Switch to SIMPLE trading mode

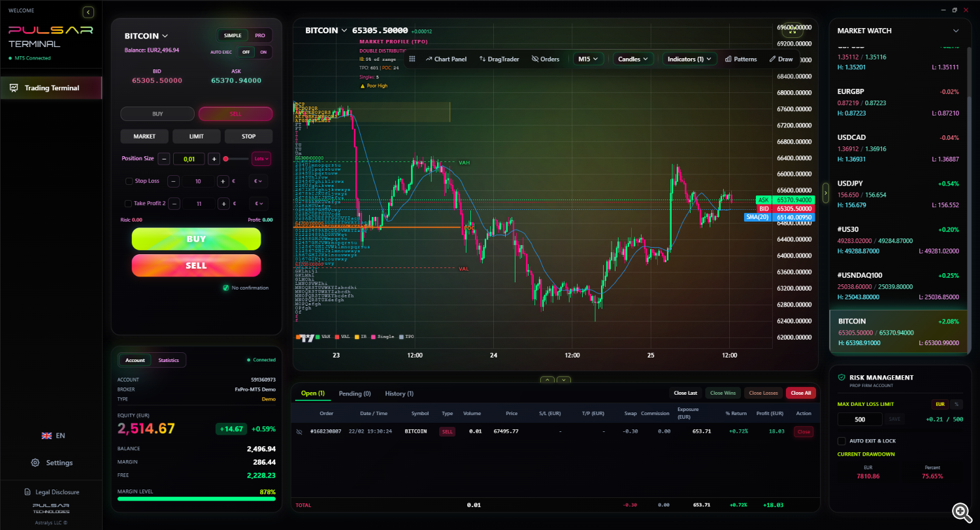(233, 35)
